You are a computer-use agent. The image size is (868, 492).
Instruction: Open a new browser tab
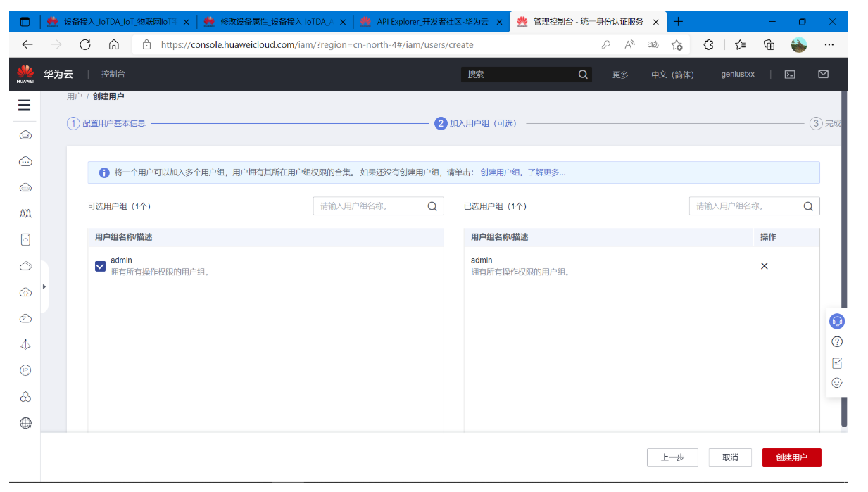679,21
